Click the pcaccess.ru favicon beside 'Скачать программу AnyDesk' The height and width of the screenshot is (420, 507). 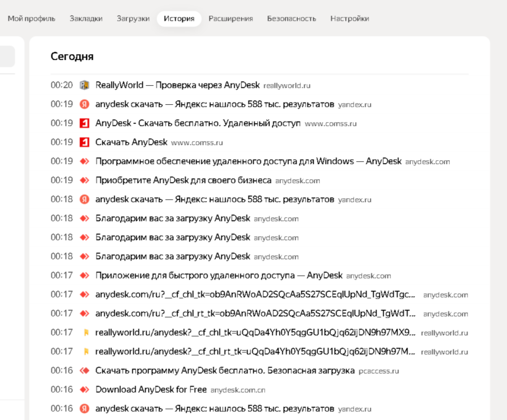85,371
